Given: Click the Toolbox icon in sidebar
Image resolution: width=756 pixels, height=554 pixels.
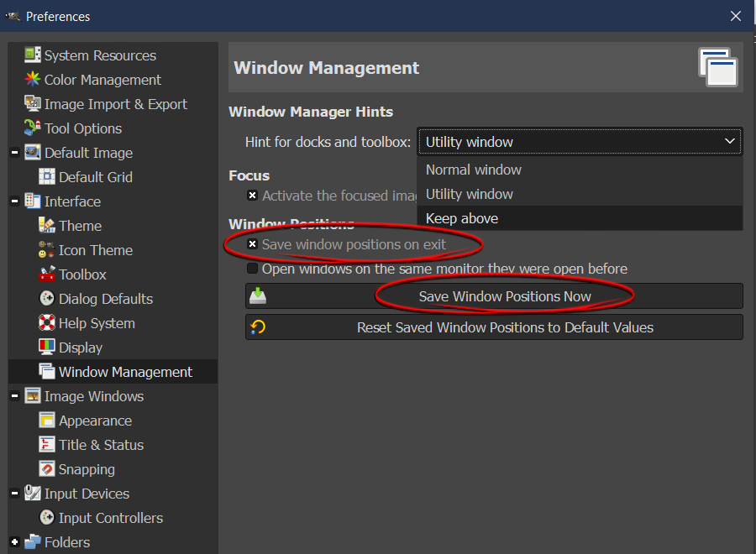Looking at the screenshot, I should (x=47, y=274).
